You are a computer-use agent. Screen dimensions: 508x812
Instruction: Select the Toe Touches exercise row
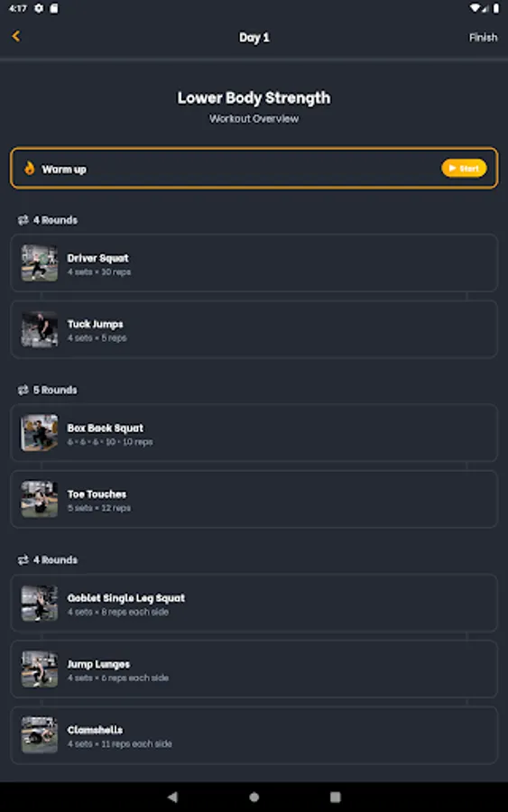(x=254, y=499)
